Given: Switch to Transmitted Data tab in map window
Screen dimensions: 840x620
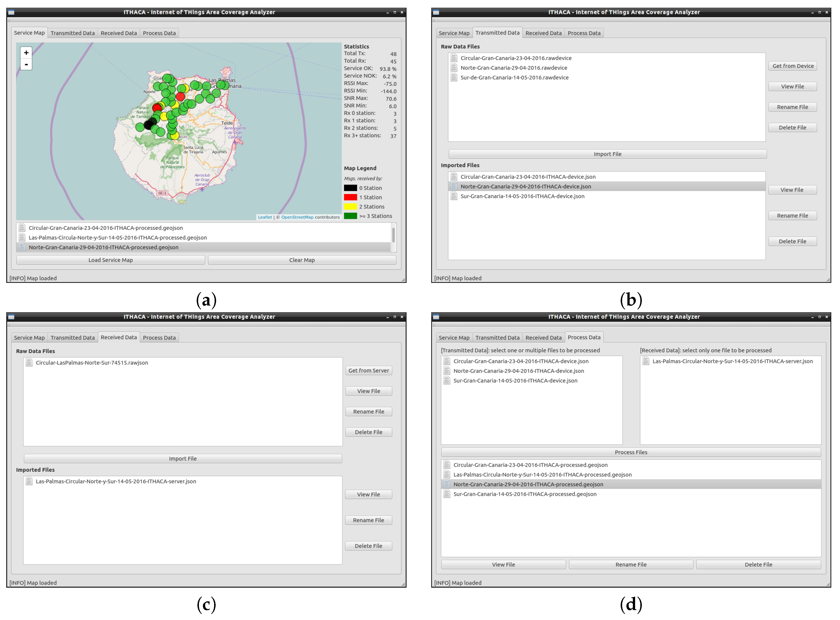Looking at the screenshot, I should click(72, 33).
